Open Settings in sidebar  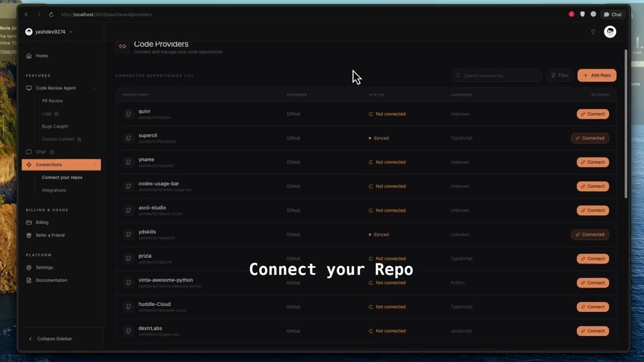pos(44,267)
